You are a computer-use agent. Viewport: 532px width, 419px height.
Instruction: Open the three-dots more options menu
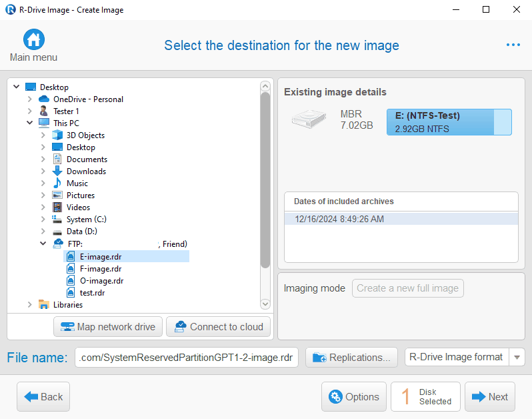click(x=513, y=45)
